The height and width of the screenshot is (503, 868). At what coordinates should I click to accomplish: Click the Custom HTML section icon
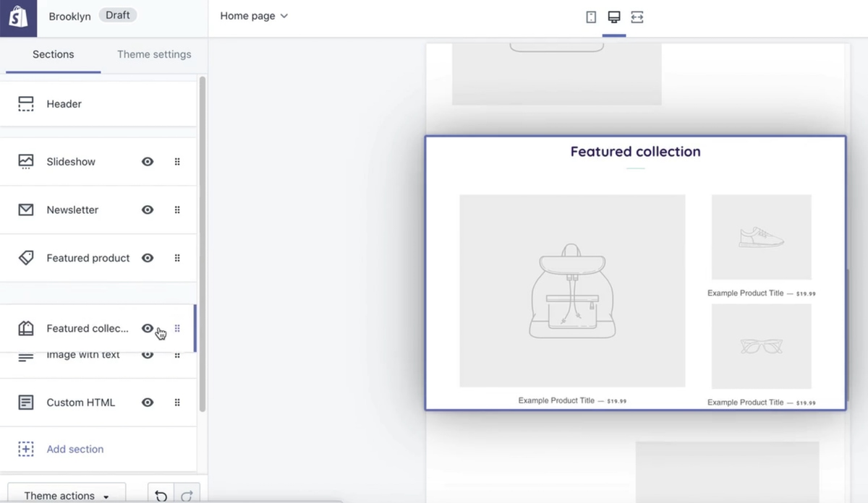(x=26, y=403)
